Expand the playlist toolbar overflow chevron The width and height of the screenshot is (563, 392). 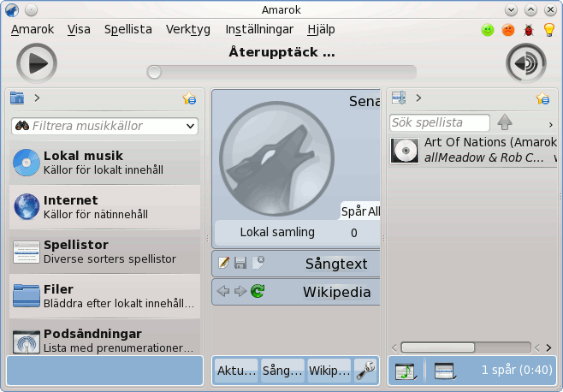coord(550,125)
